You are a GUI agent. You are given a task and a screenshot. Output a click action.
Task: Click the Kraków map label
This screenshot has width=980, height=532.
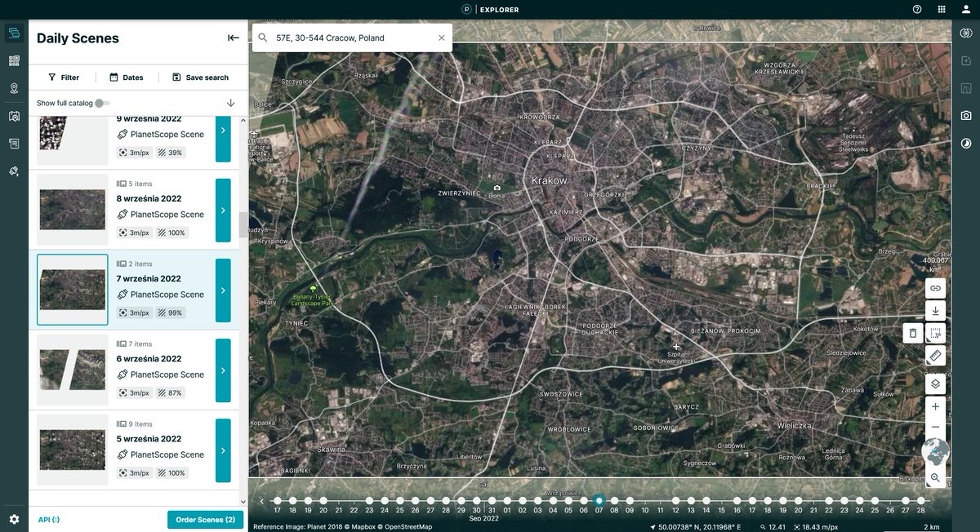coord(549,180)
